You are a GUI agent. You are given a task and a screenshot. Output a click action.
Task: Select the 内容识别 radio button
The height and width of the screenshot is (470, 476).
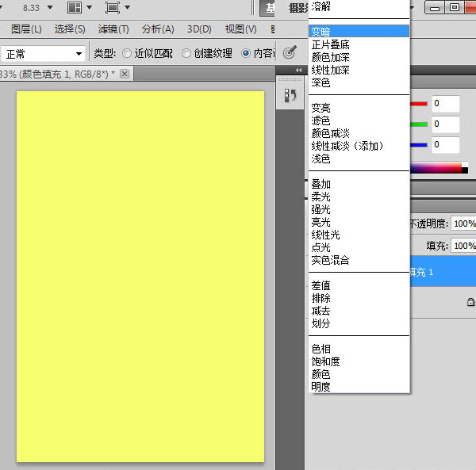click(246, 54)
